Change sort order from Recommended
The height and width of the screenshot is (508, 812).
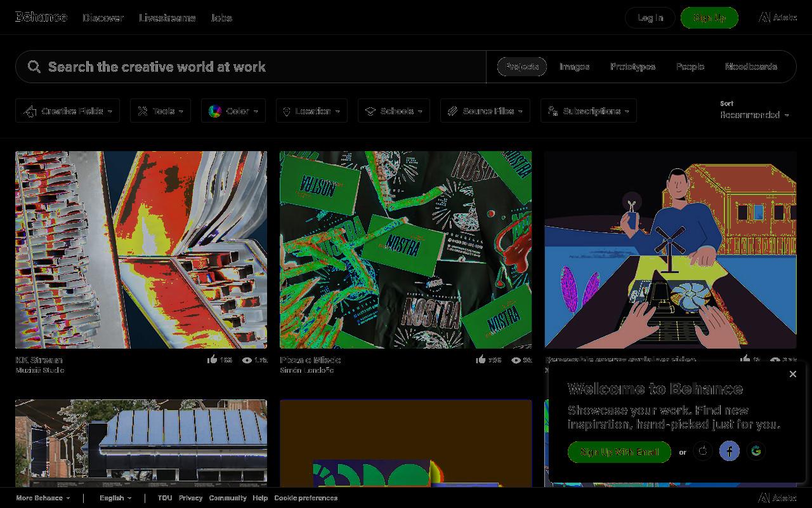coord(754,115)
